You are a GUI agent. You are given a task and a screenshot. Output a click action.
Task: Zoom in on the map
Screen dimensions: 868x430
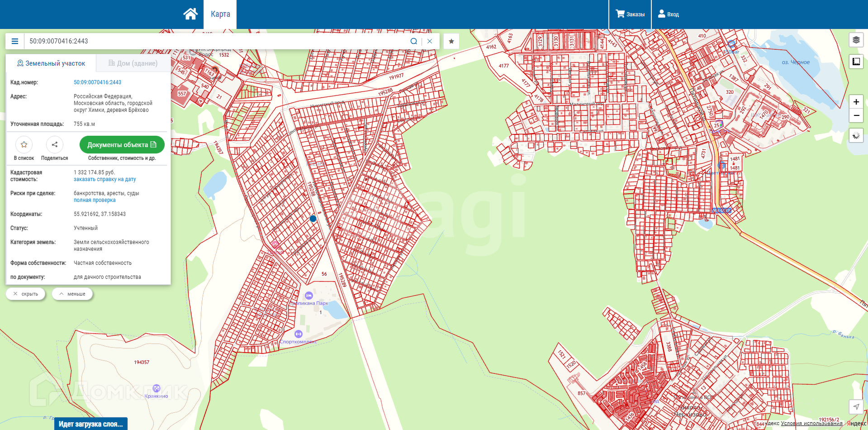click(x=856, y=102)
